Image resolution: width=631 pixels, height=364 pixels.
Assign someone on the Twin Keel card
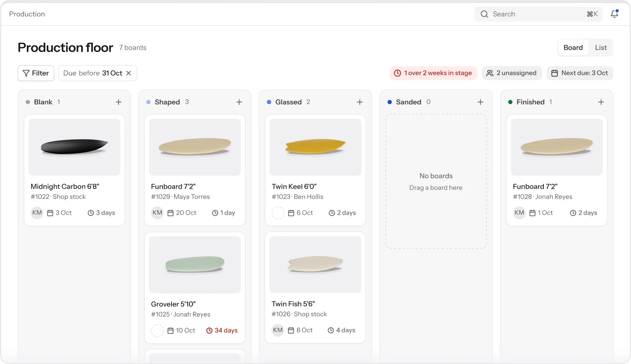[x=278, y=213]
